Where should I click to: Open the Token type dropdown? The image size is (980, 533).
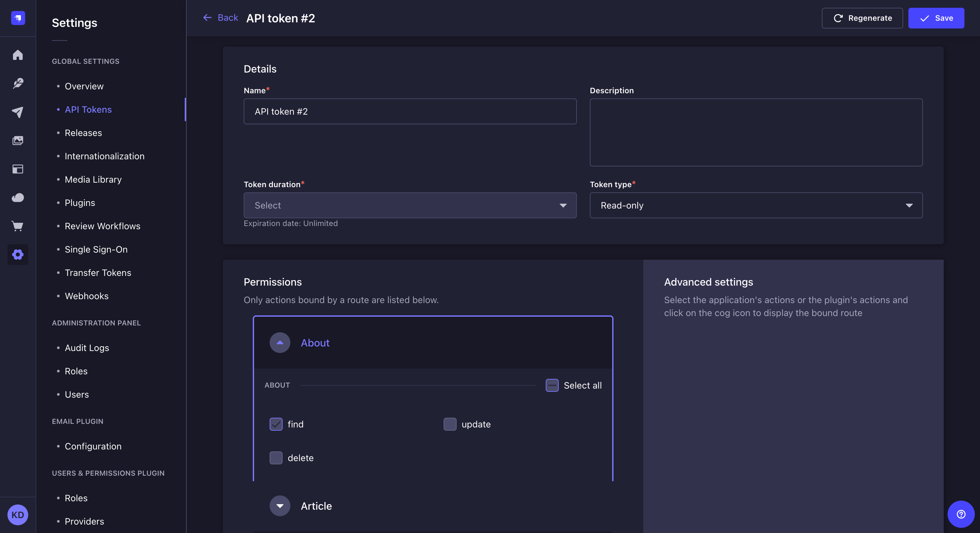[755, 205]
